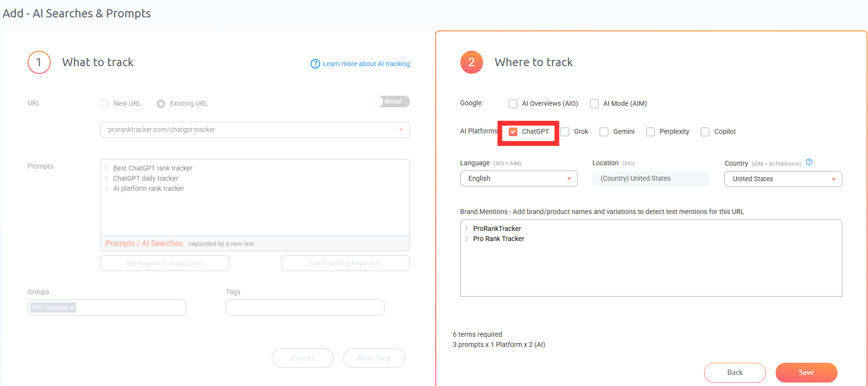Open the English language dropdown
This screenshot has height=386, width=868.
pos(519,178)
